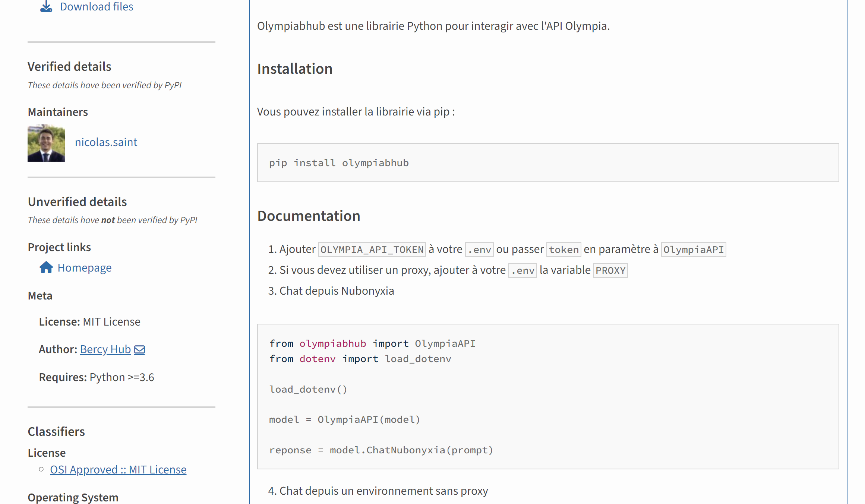This screenshot has width=865, height=504.
Task: Click the Operating System classifier heading
Action: coord(73,498)
